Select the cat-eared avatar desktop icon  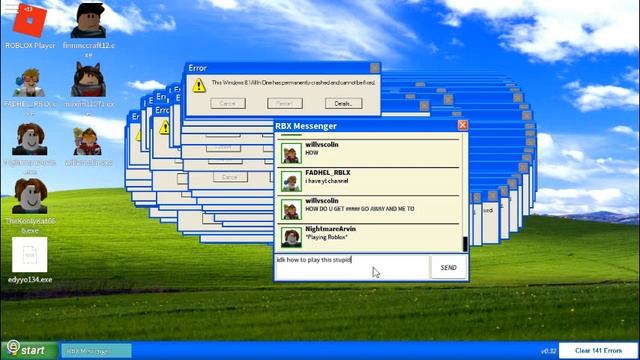pyautogui.click(x=88, y=80)
